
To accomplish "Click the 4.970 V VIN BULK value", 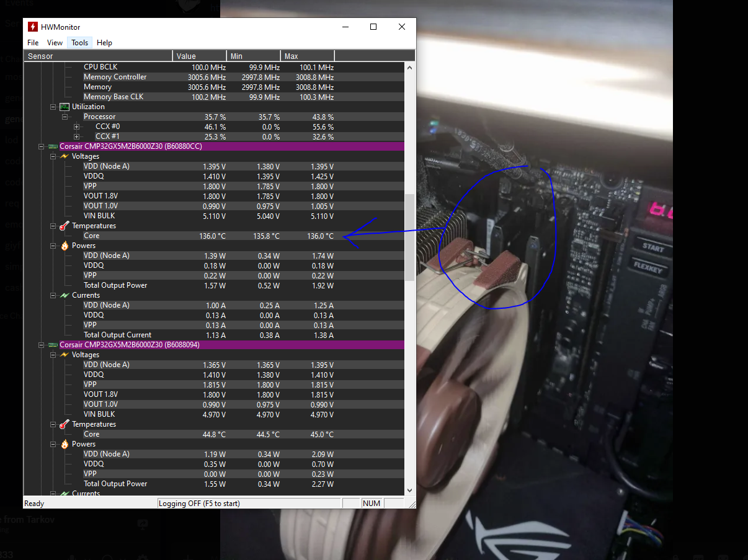I will [x=215, y=414].
